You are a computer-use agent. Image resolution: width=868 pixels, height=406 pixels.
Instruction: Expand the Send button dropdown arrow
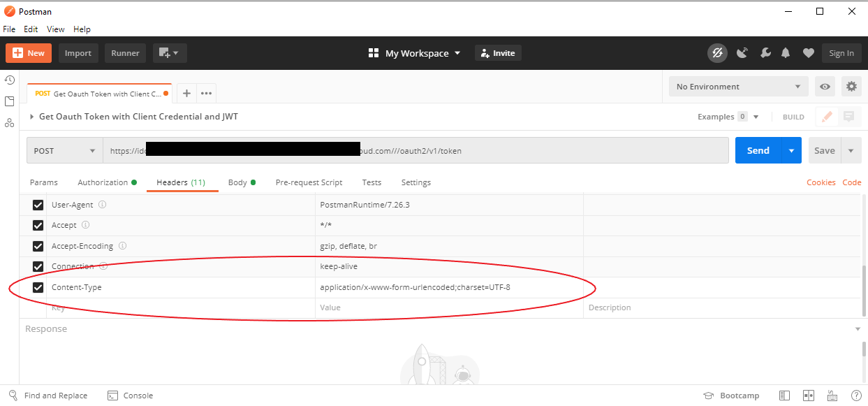point(791,150)
